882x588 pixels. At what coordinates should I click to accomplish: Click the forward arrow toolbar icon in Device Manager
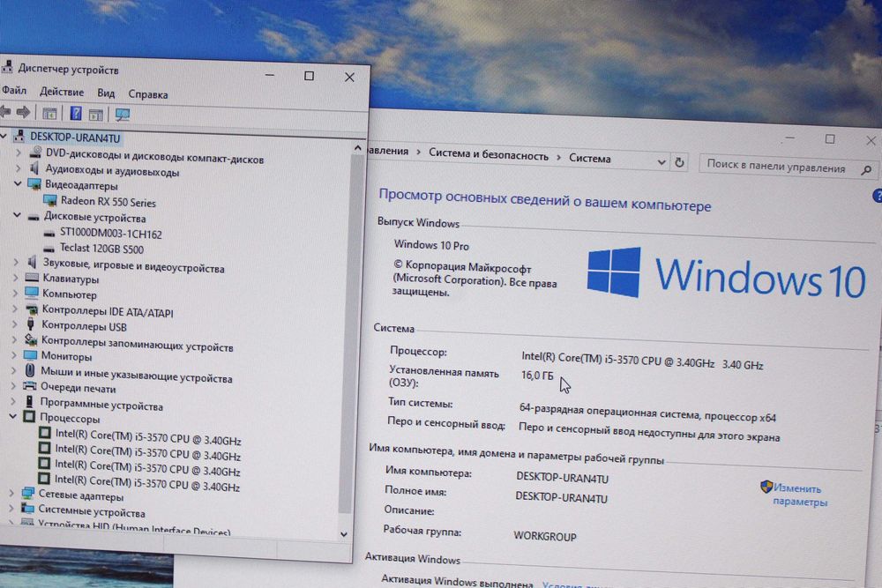click(x=23, y=113)
